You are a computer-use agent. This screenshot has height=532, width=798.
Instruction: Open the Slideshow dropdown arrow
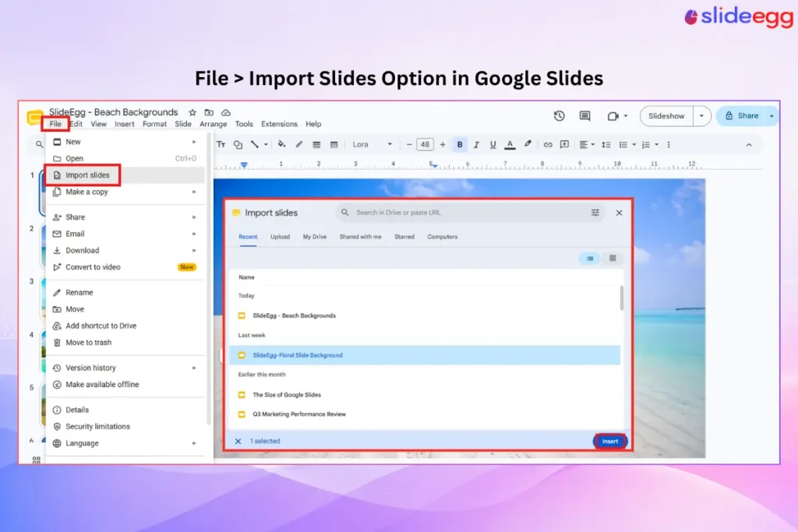pyautogui.click(x=701, y=116)
